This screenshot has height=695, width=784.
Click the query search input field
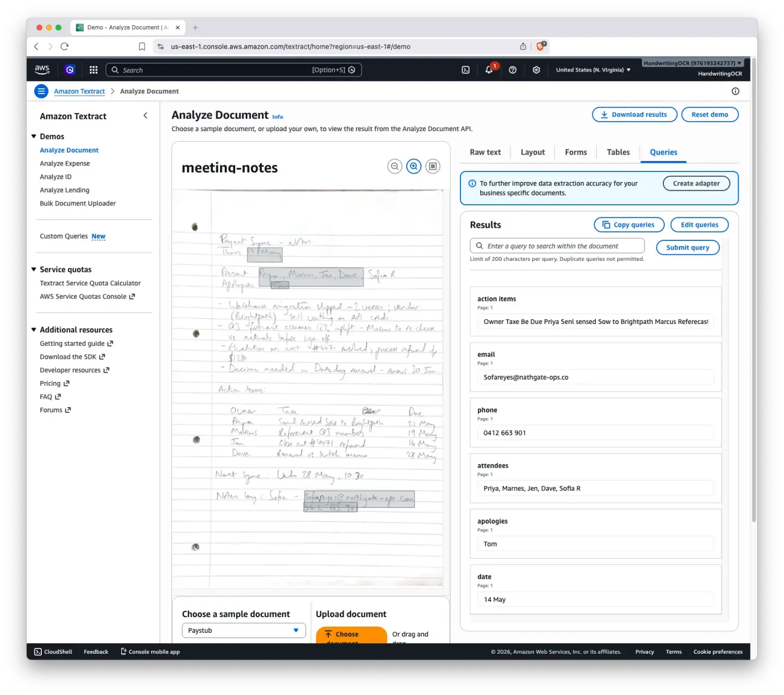(557, 246)
